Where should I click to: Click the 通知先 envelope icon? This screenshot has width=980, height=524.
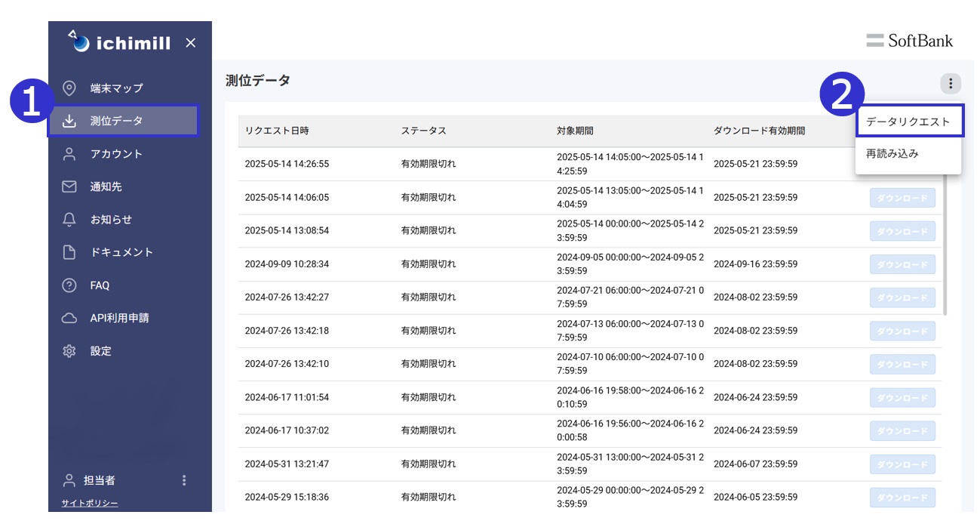(x=69, y=186)
